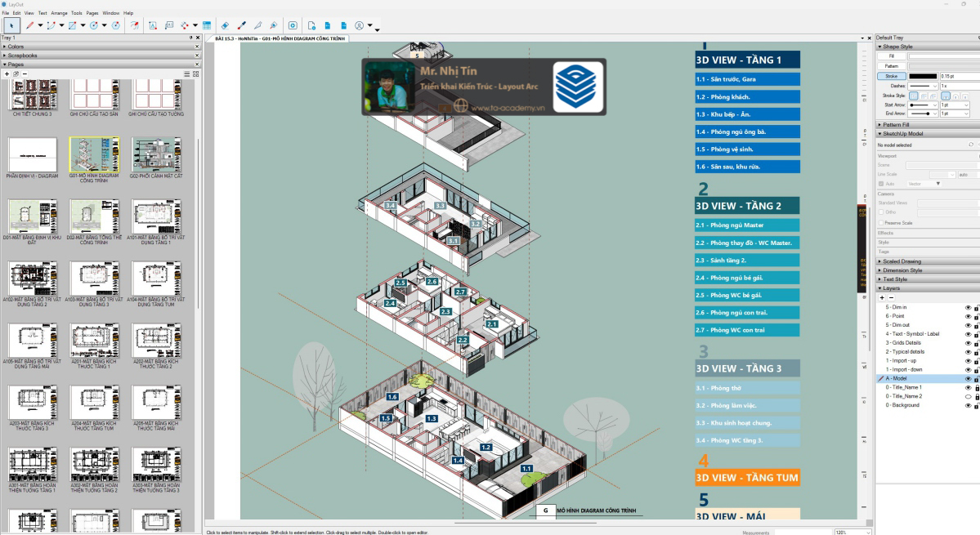Open the File menu
This screenshot has width=980, height=535.
6,13
